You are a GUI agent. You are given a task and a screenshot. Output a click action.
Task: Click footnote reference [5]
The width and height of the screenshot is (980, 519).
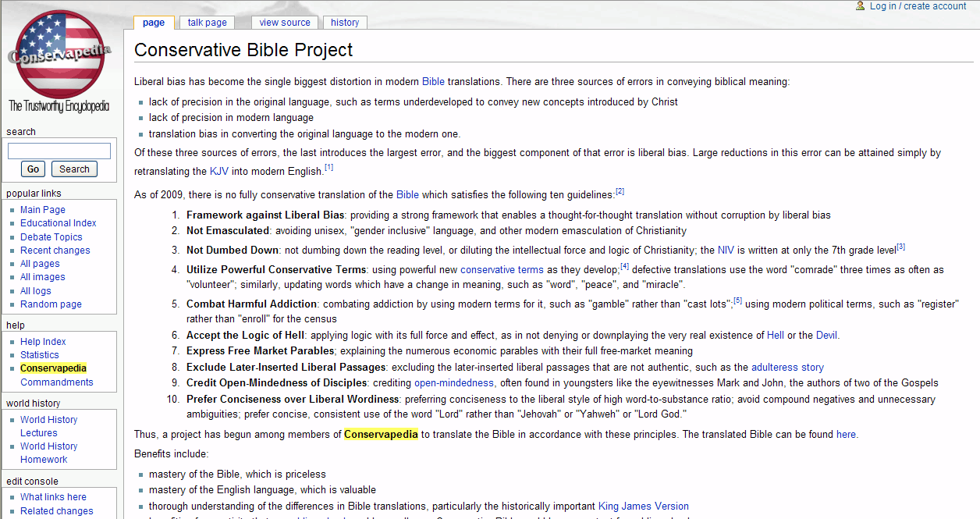[x=737, y=300]
